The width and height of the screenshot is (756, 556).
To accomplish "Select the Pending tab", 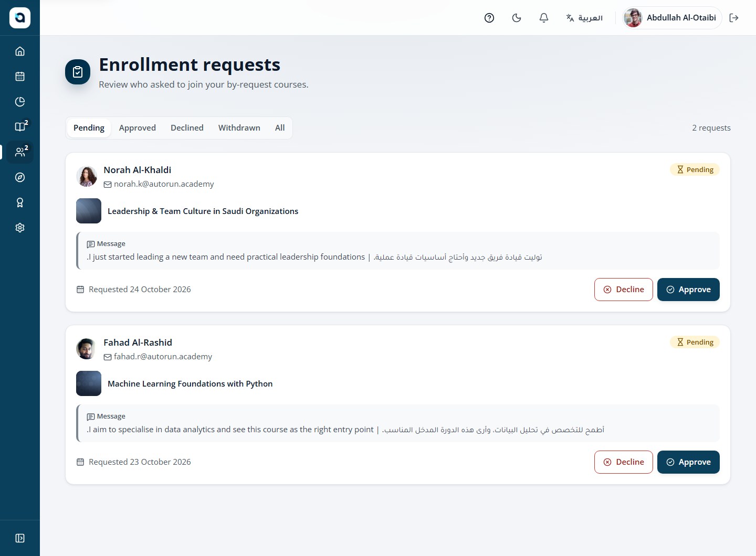I will click(x=89, y=128).
